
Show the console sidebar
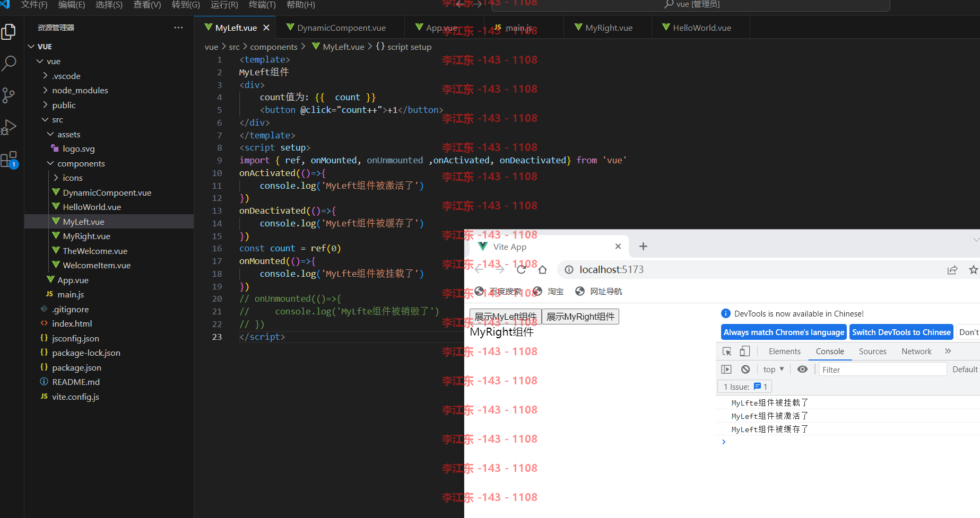(726, 370)
